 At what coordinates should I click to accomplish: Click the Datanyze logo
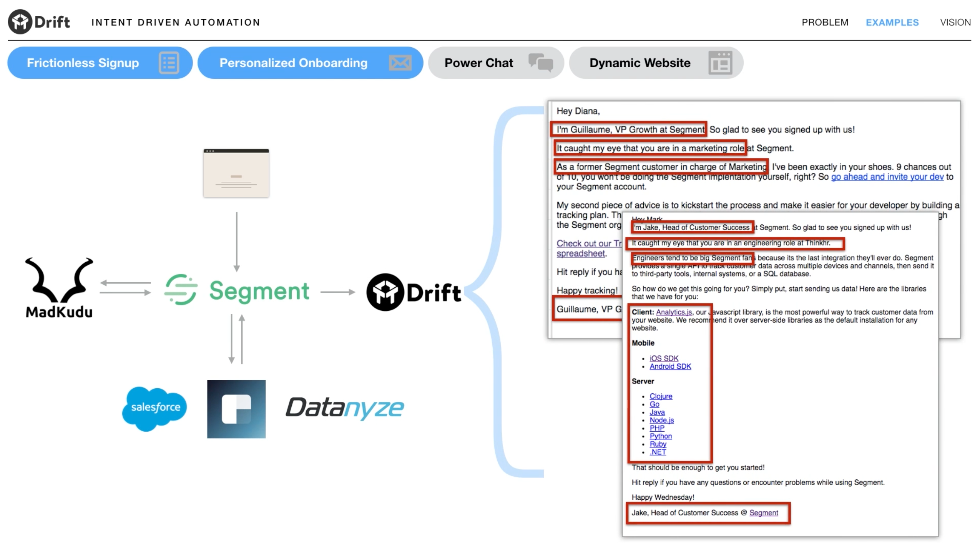(344, 408)
